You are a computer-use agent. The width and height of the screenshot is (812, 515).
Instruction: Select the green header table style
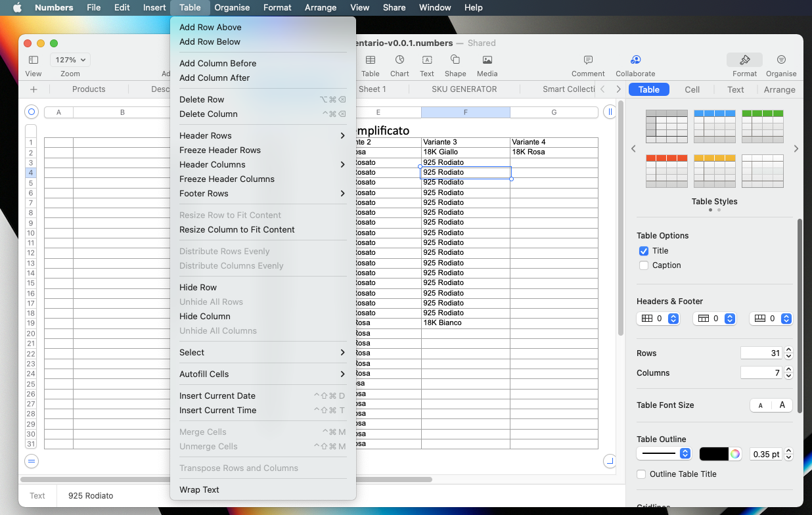763,127
